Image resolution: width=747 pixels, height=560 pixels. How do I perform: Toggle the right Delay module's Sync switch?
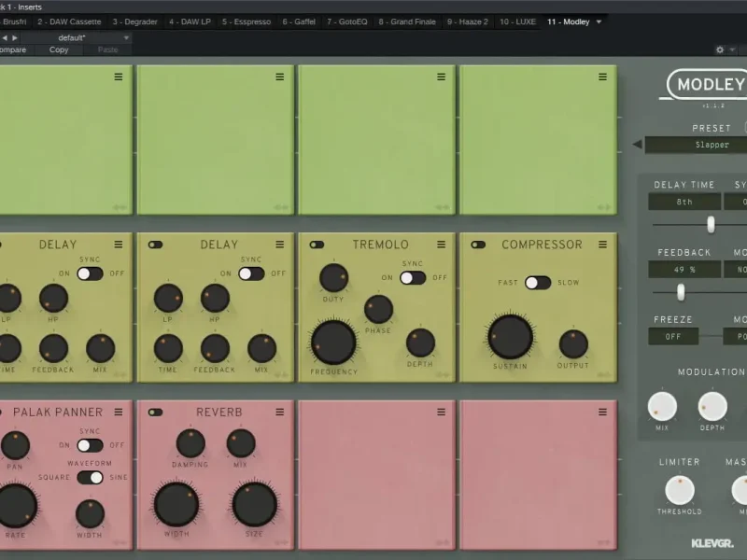251,273
